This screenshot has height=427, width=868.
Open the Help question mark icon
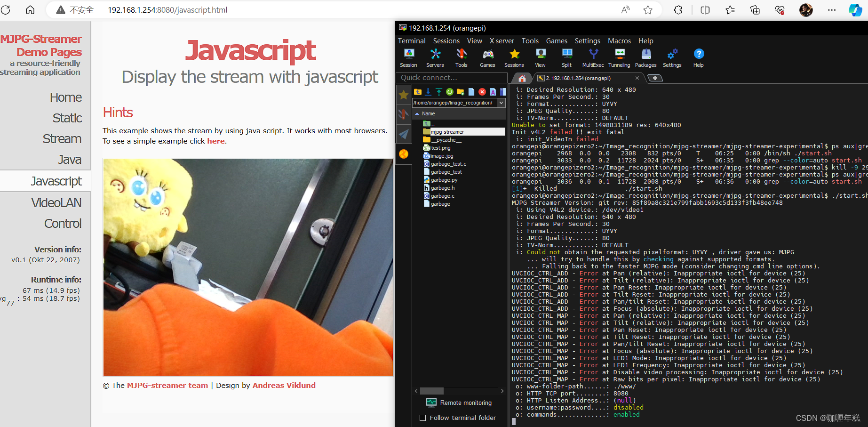pos(699,58)
